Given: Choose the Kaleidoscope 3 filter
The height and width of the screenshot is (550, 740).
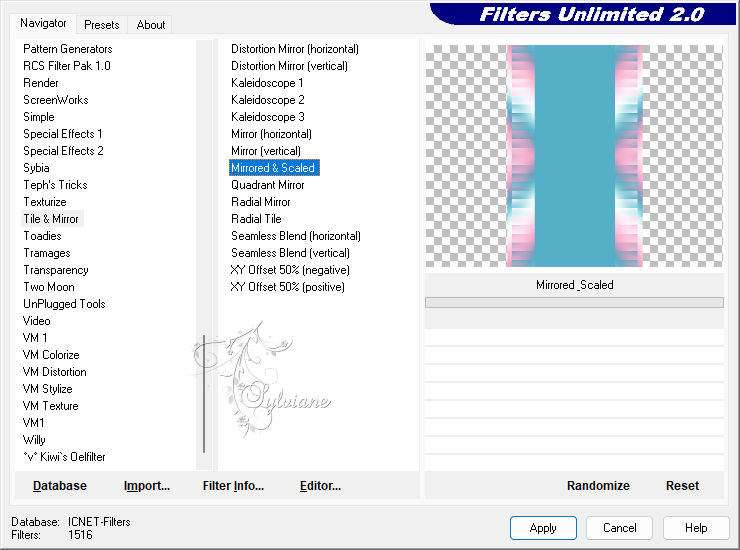Looking at the screenshot, I should tap(268, 117).
